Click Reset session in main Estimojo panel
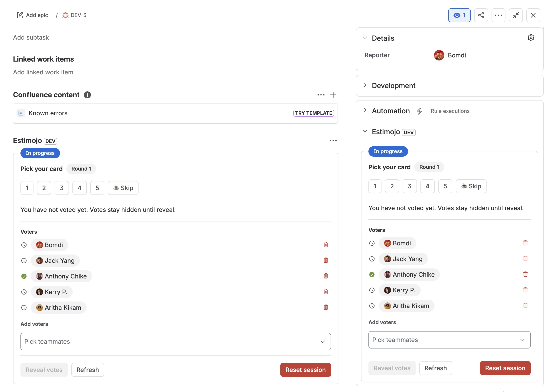 click(x=305, y=370)
